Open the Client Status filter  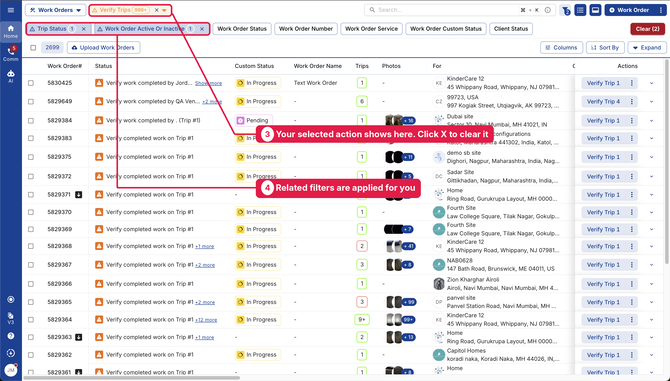(x=511, y=29)
